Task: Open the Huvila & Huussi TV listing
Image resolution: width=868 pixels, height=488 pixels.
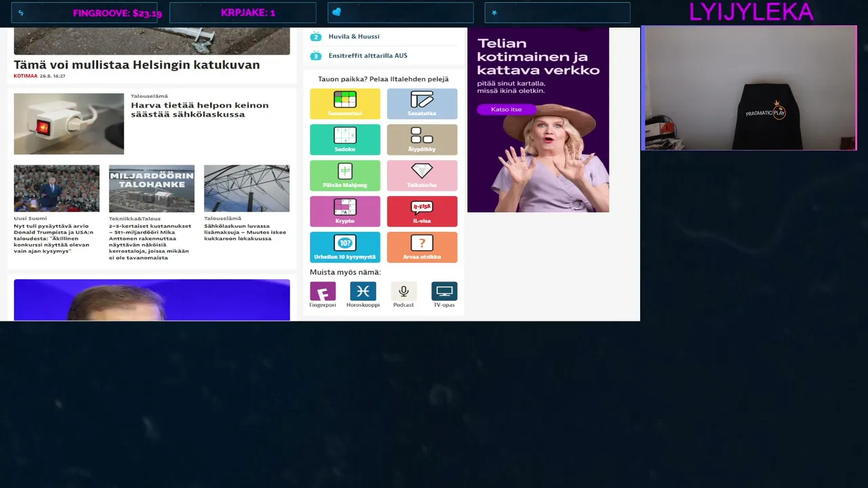Action: point(354,37)
